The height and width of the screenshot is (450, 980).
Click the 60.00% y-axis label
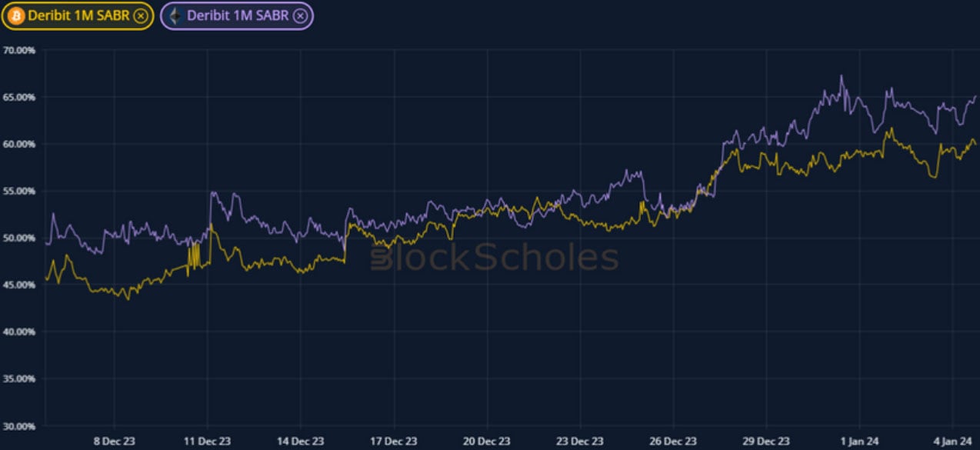pos(18,144)
